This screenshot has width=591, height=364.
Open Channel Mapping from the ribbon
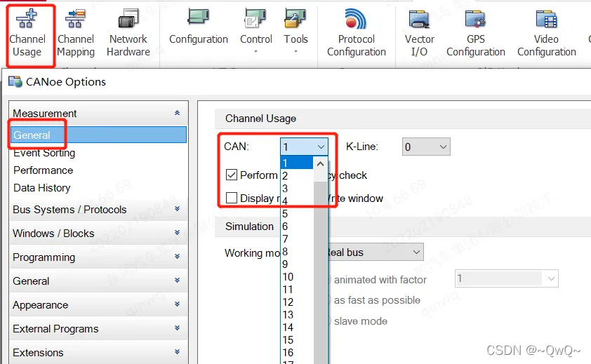[76, 33]
